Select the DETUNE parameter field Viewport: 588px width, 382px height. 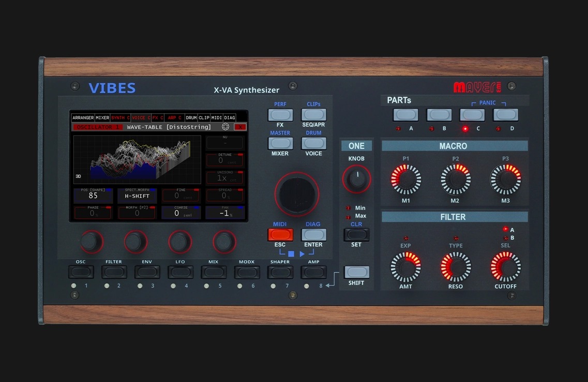[x=225, y=159]
